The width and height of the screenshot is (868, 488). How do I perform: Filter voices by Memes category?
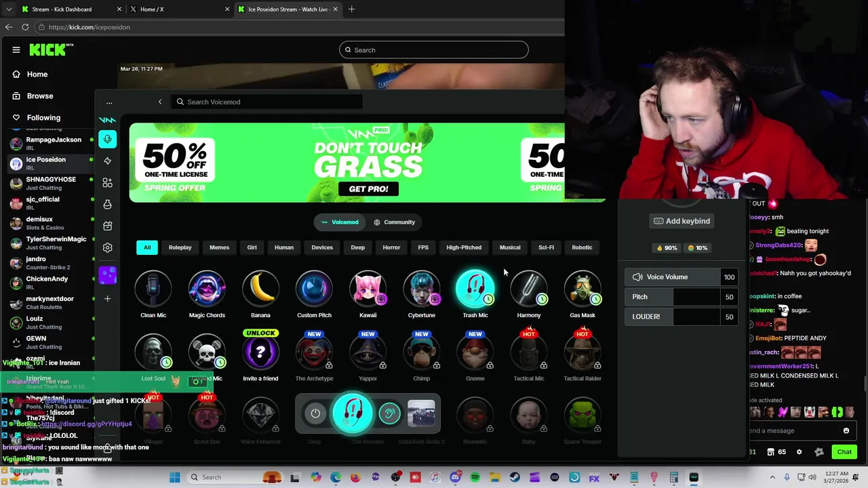pyautogui.click(x=219, y=247)
